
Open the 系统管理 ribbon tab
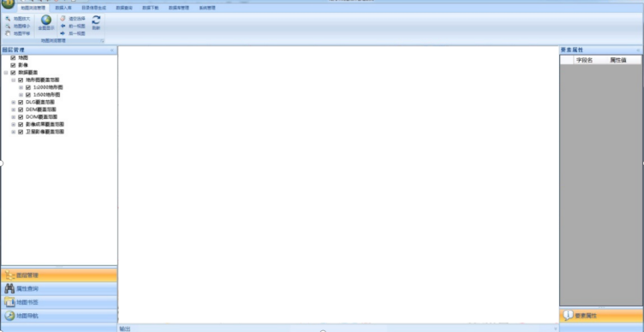pos(207,8)
